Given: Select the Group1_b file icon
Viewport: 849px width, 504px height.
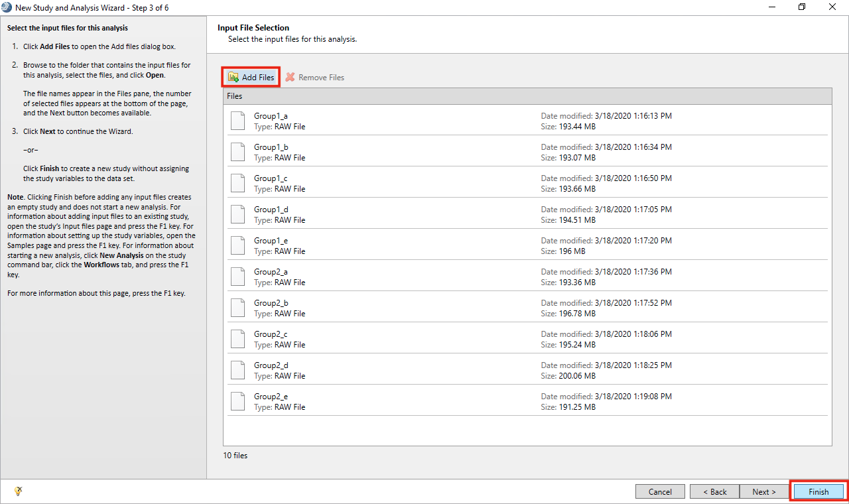Looking at the screenshot, I should pos(237,152).
